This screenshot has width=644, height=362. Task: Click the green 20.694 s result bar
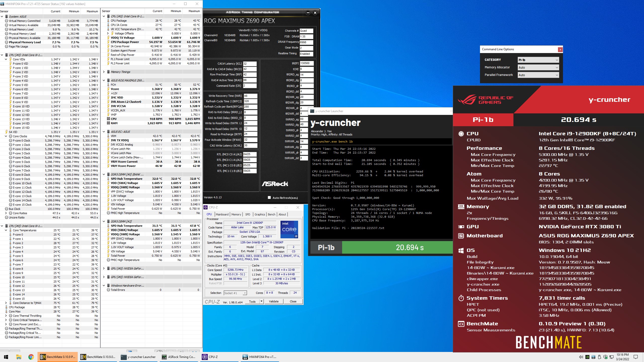pos(397,248)
